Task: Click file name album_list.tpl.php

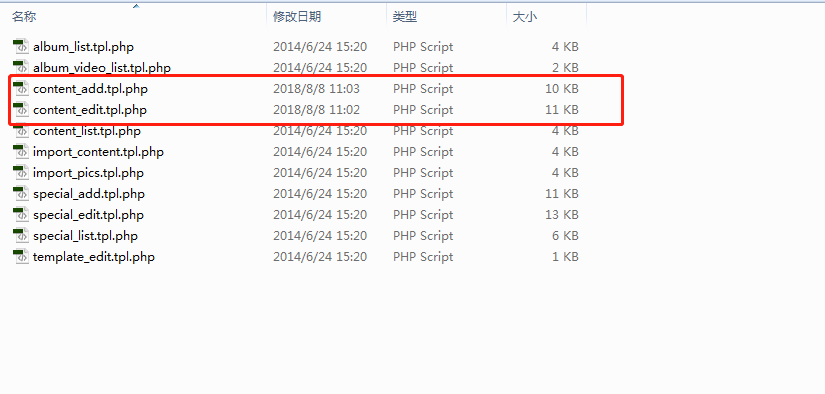Action: coord(83,47)
